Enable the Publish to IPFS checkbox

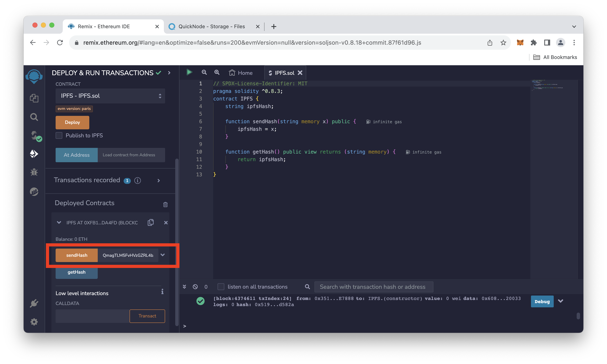[59, 135]
